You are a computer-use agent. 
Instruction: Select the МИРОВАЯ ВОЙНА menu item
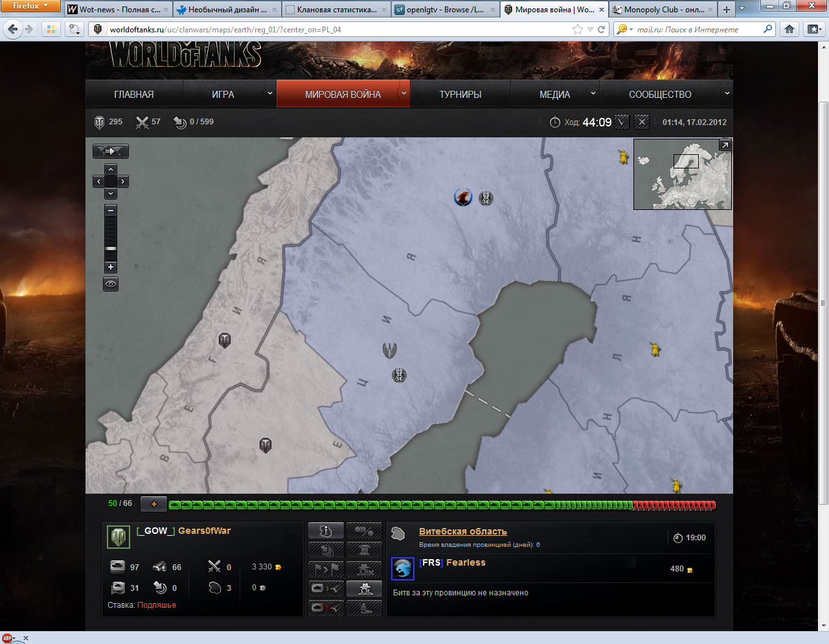point(343,95)
